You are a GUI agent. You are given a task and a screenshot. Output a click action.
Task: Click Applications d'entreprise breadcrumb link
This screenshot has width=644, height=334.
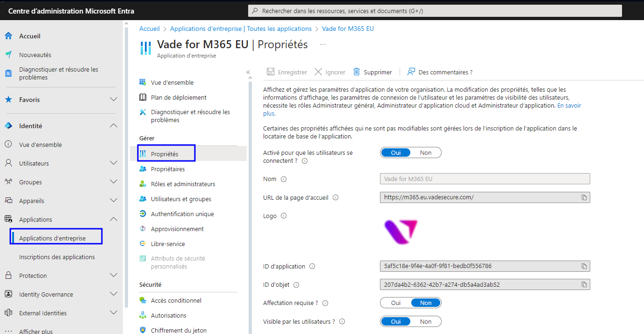point(241,29)
